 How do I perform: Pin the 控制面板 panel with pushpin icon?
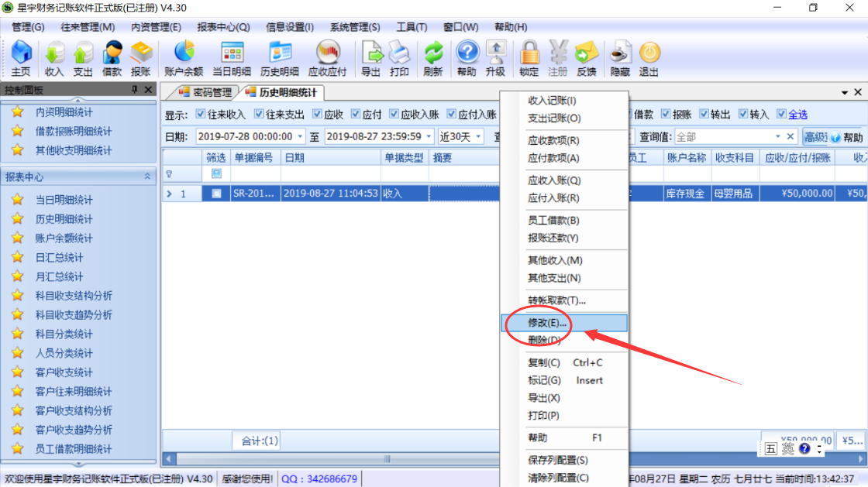(x=135, y=90)
